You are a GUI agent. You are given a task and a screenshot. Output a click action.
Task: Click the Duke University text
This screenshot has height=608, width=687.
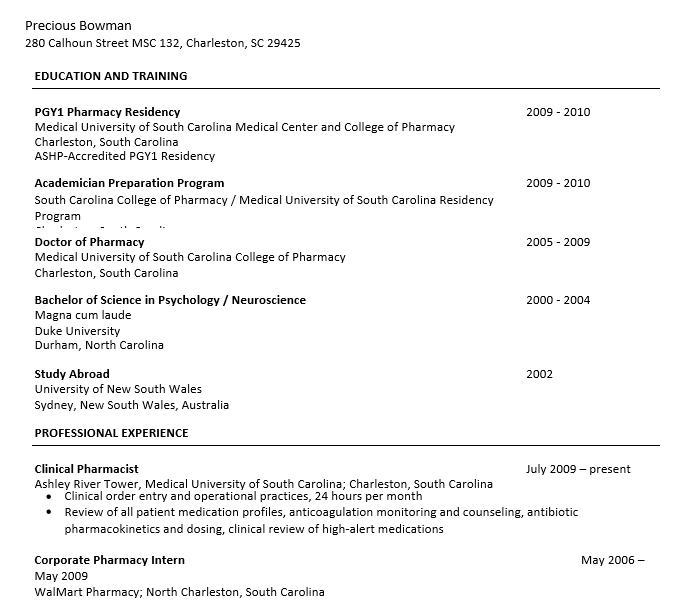(77, 331)
